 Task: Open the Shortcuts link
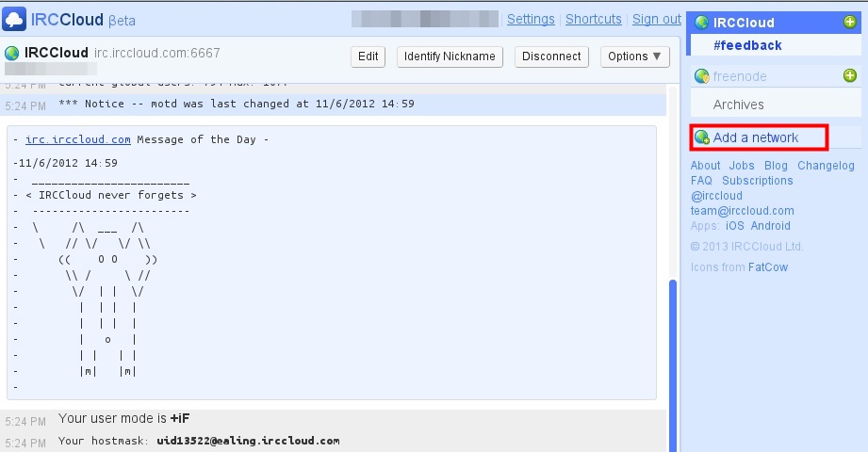point(594,19)
